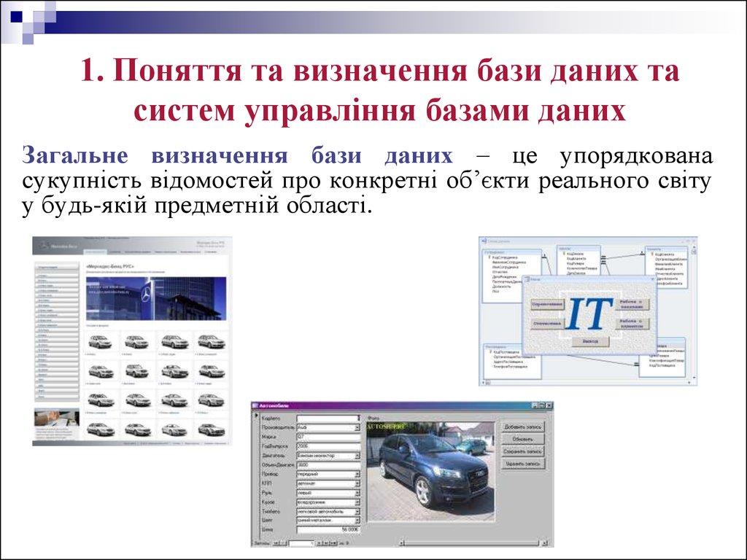The height and width of the screenshot is (560, 747).
Task: Click the Access form icon in the Автомобили title bar
Action: (256, 405)
